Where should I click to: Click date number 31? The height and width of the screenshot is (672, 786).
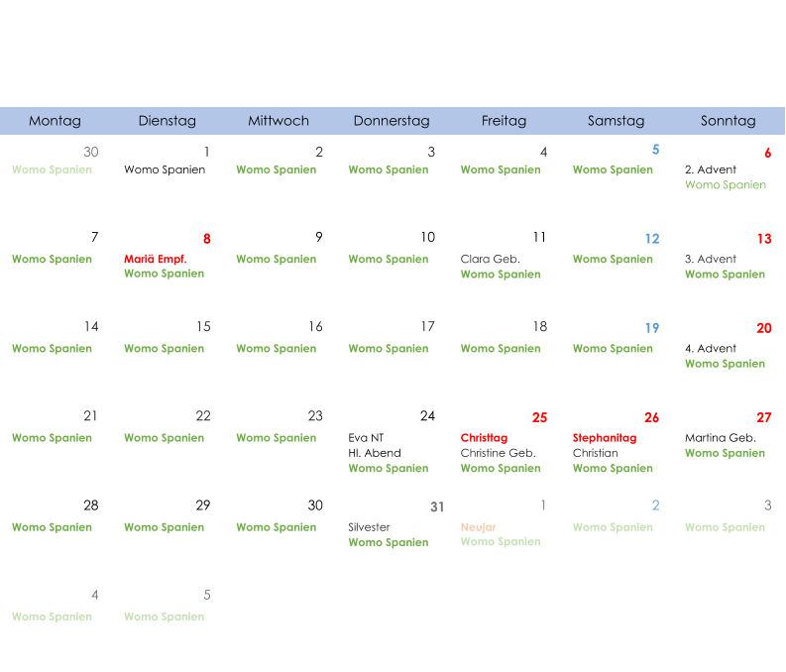(x=436, y=507)
